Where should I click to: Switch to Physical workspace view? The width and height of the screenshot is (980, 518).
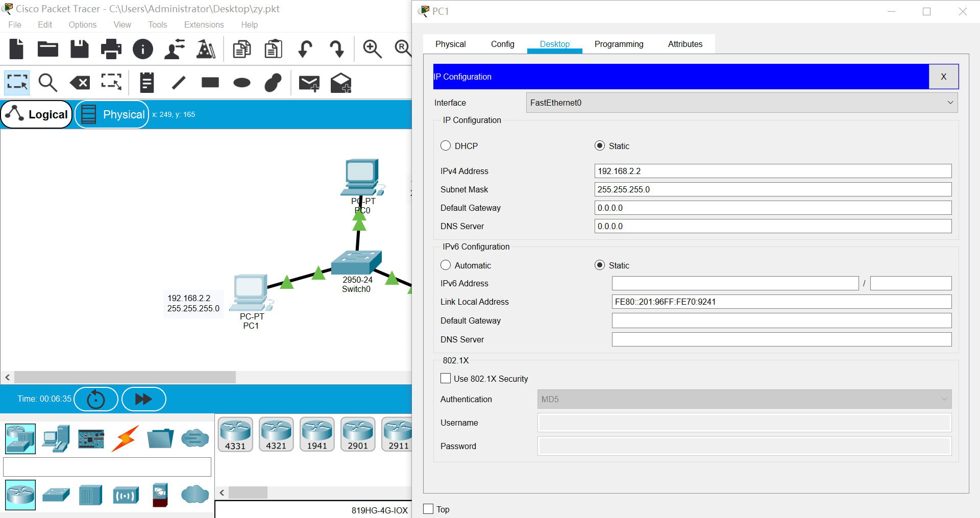pyautogui.click(x=112, y=114)
